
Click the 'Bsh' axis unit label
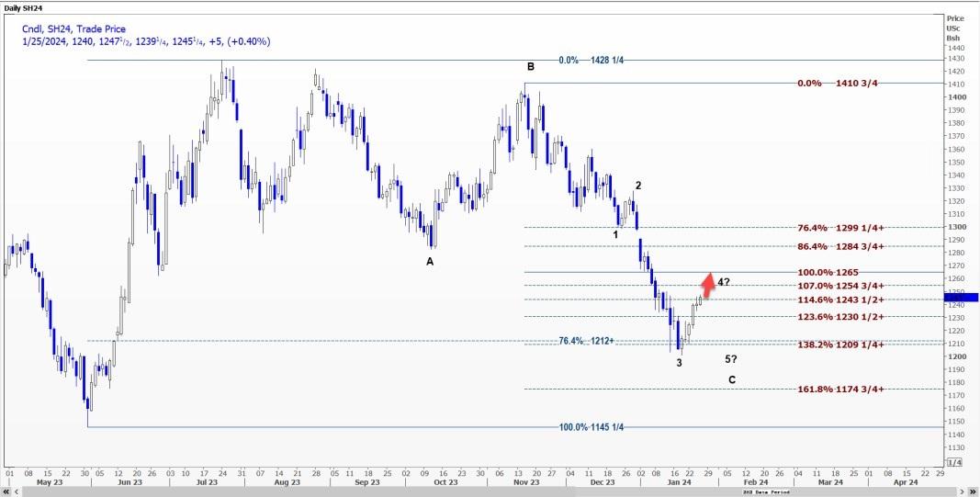(952, 38)
